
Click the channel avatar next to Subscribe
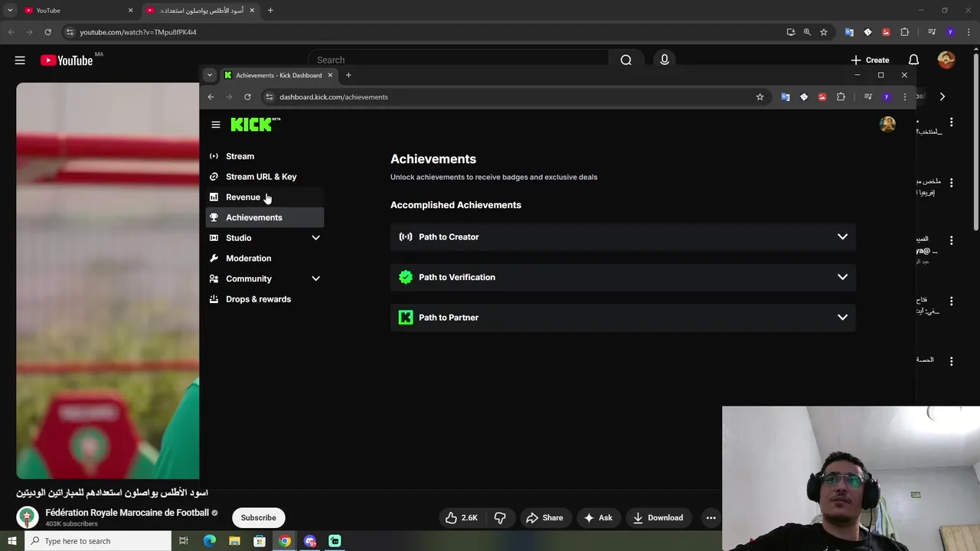28,517
